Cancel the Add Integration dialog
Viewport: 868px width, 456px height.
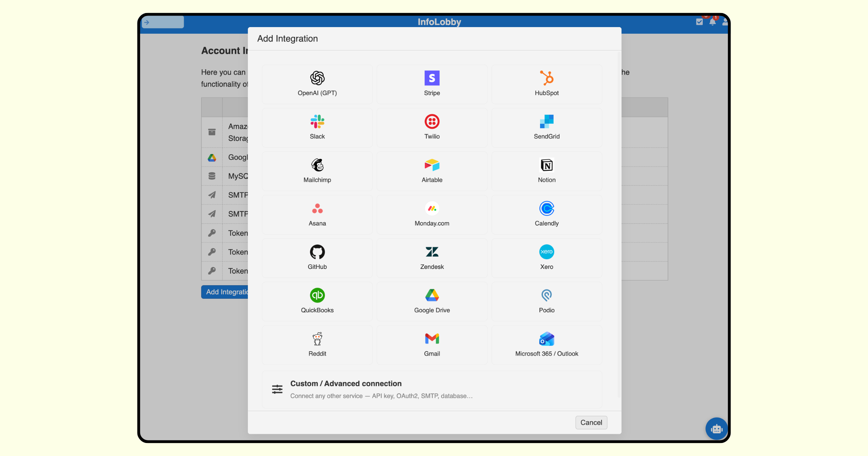(x=591, y=422)
